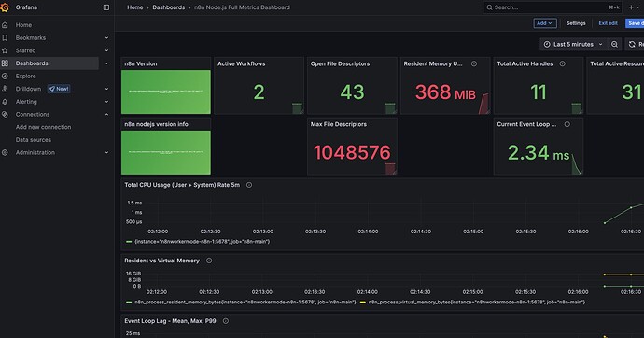Open the Last 5 minutes time picker

point(573,45)
